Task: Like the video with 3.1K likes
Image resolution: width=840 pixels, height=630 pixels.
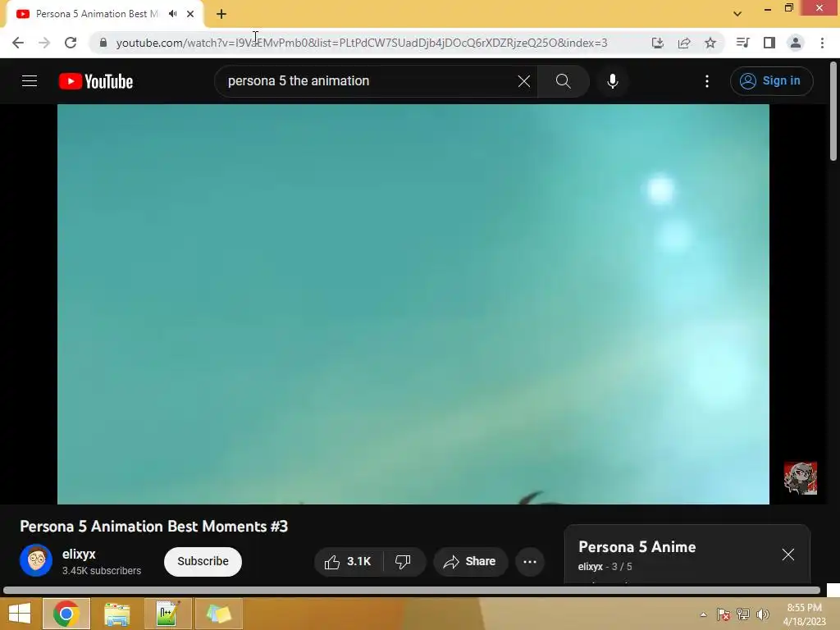Action: [348, 561]
